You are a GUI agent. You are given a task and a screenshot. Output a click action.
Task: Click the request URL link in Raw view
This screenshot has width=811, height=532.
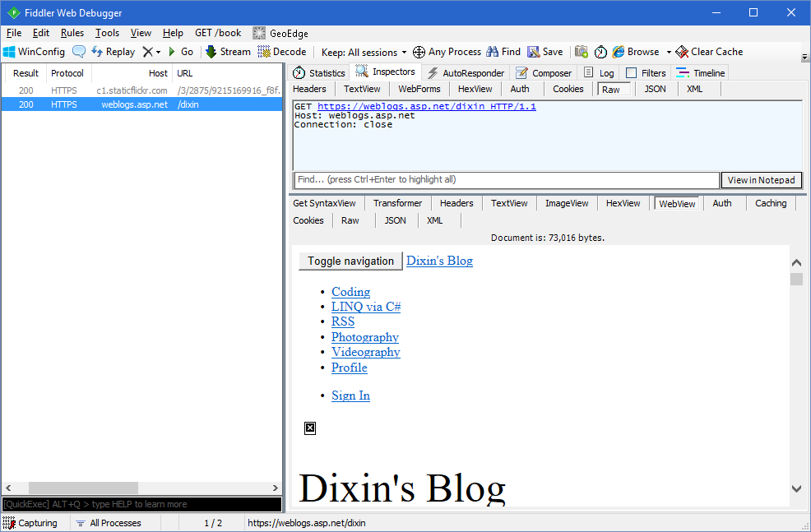coord(427,107)
